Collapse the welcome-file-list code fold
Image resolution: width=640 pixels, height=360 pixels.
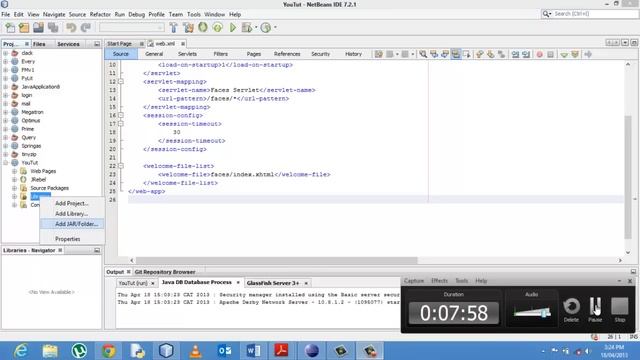point(121,166)
